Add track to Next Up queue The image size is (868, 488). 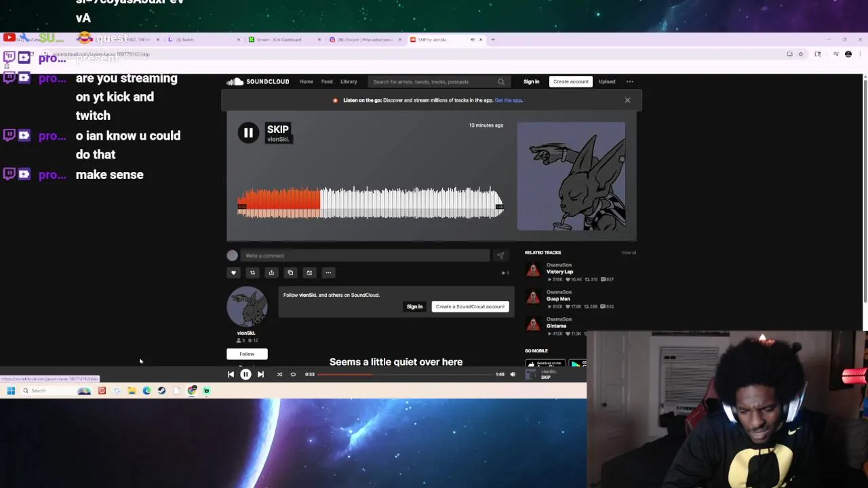(309, 272)
